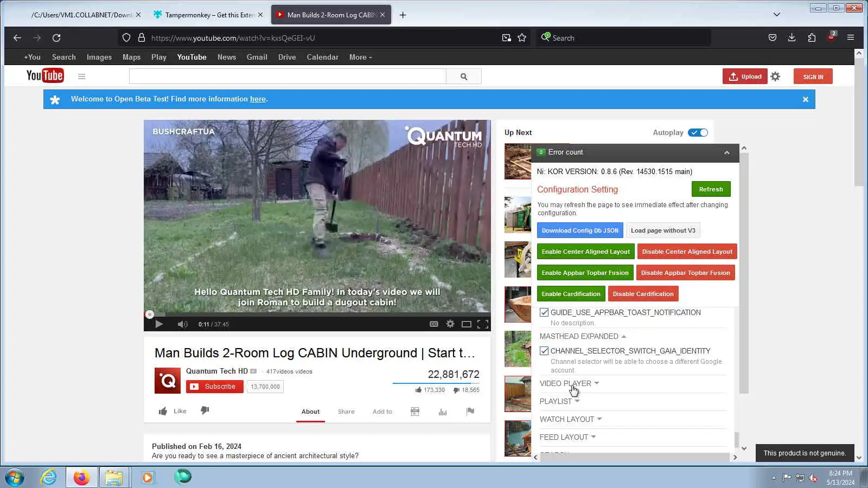This screenshot has width=868, height=488.
Task: Play the video
Action: [158, 324]
